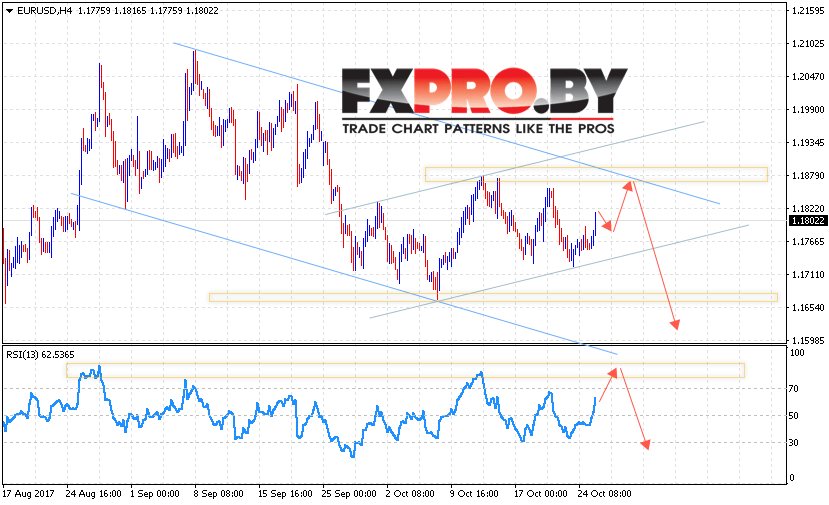The height and width of the screenshot is (505, 829).
Task: Open the chart menu arrow beside EURUSD,H4
Action: click(x=9, y=11)
